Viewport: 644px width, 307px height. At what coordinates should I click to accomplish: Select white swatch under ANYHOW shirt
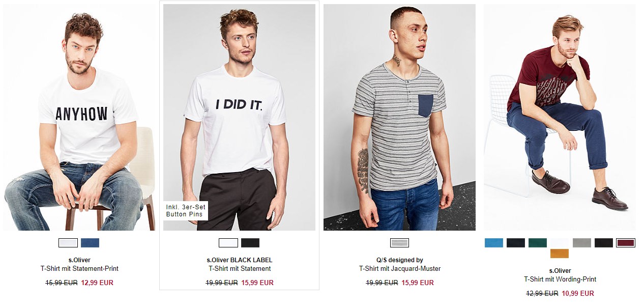coord(68,243)
